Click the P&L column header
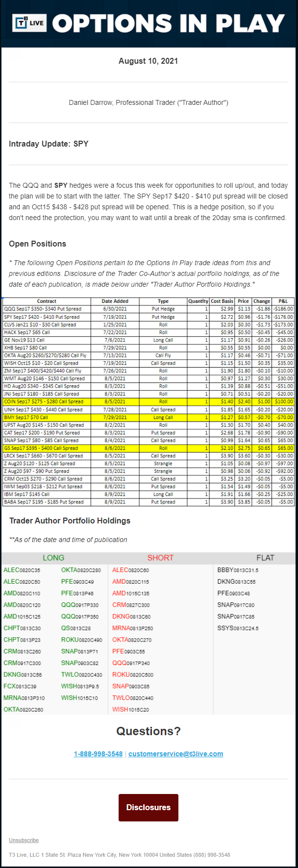 pyautogui.click(x=283, y=301)
